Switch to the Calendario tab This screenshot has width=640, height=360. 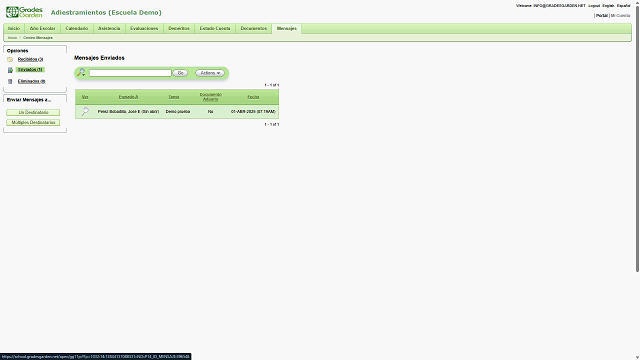click(77, 29)
